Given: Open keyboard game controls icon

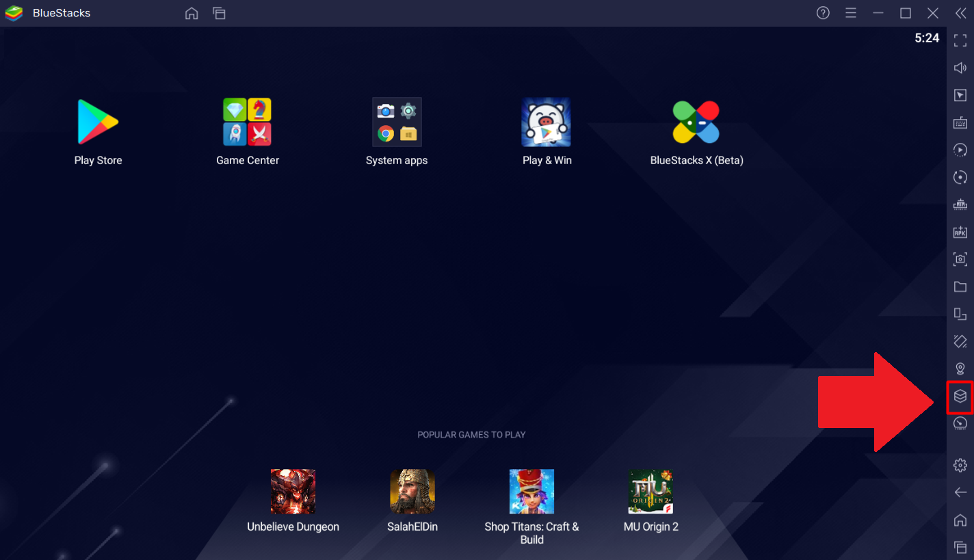Looking at the screenshot, I should [960, 122].
